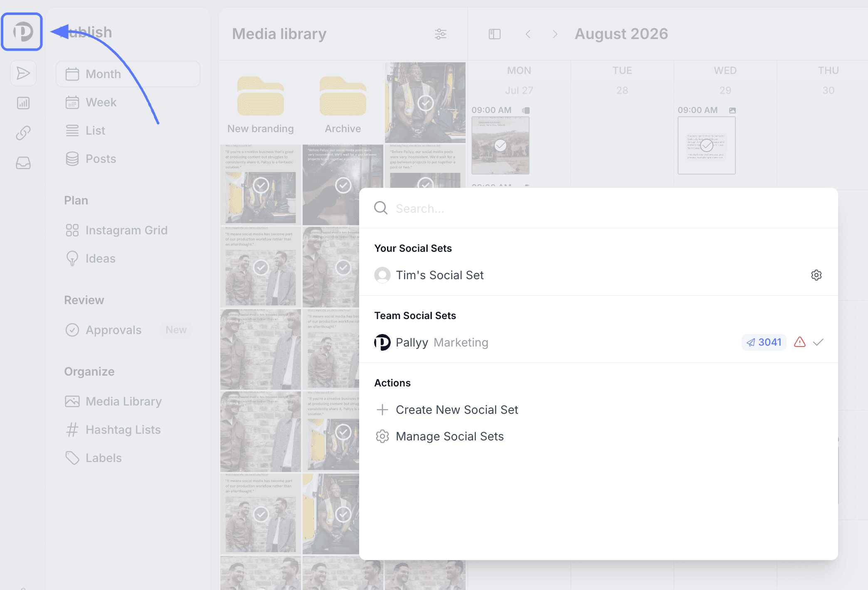The height and width of the screenshot is (590, 868).
Task: Select the Pallyy Marketing social set
Action: (599, 342)
